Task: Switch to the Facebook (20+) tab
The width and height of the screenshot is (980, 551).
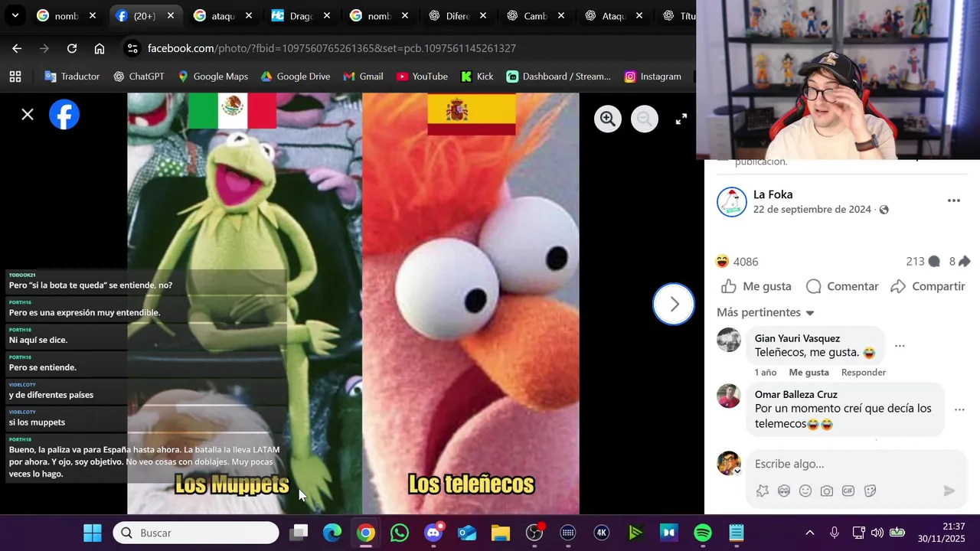Action: click(144, 15)
